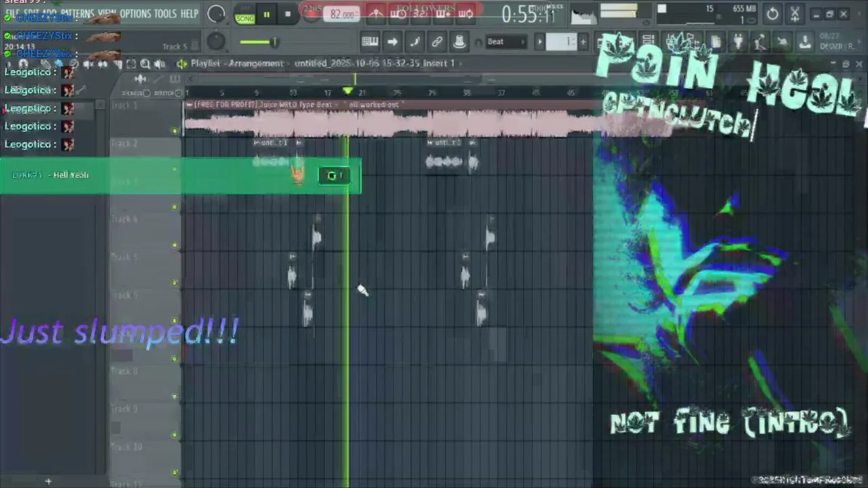Click the stamp/hat icon in toolbar
The width and height of the screenshot is (868, 488).
pos(459,42)
